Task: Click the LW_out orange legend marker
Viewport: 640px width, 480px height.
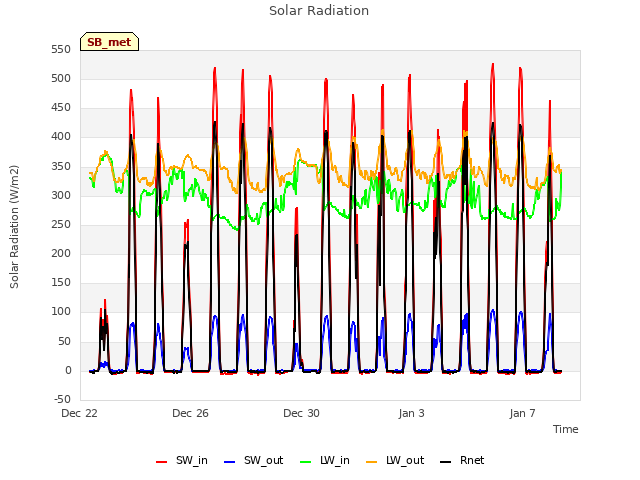Action: (x=371, y=462)
